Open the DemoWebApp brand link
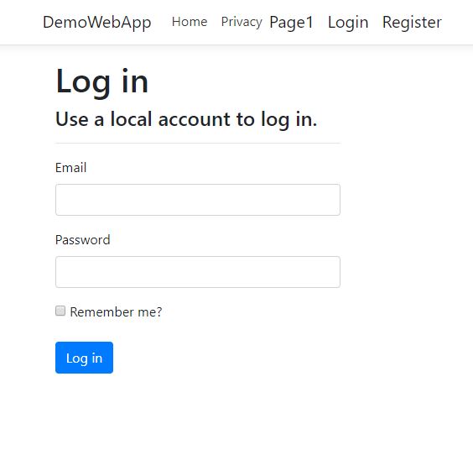 97,23
